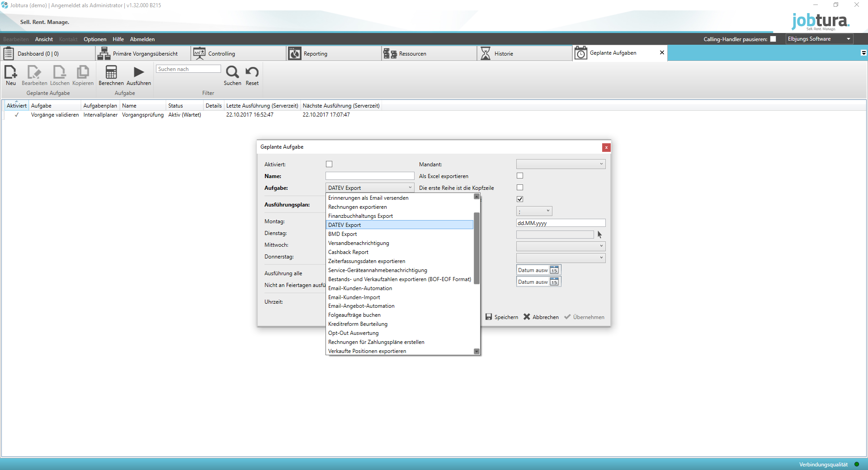868x470 pixels.
Task: Open the Reporting tab icon
Action: [x=295, y=53]
